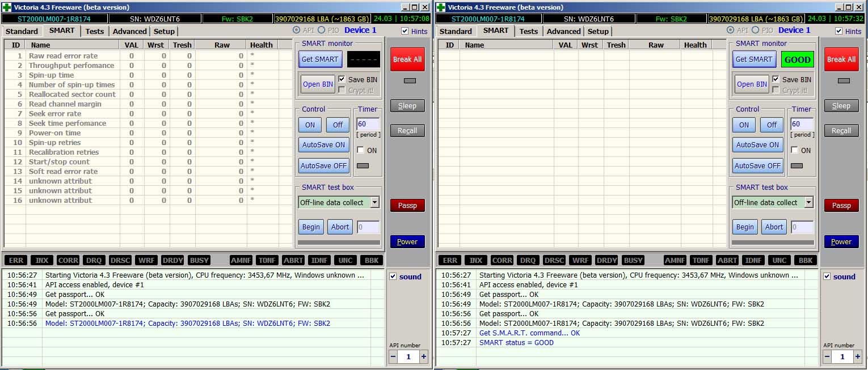The image size is (868, 370).
Task: Click Control Off button in left window
Action: (x=338, y=125)
